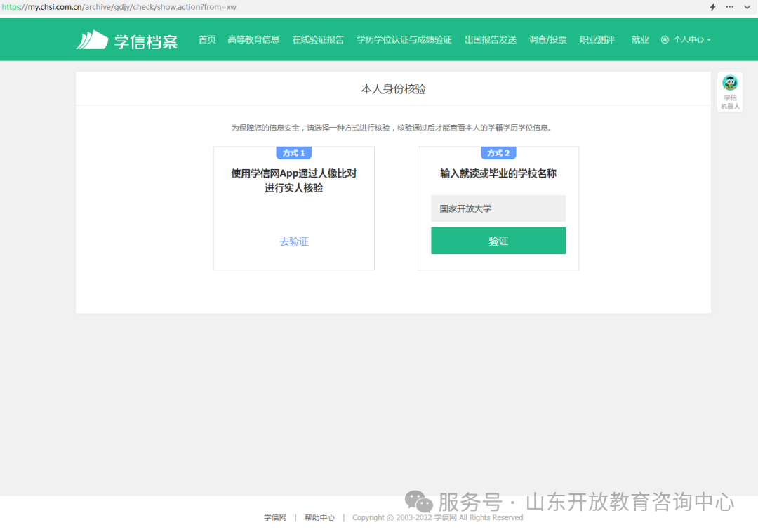
Task: Click the 本人身份核验 heading
Action: pyautogui.click(x=394, y=89)
